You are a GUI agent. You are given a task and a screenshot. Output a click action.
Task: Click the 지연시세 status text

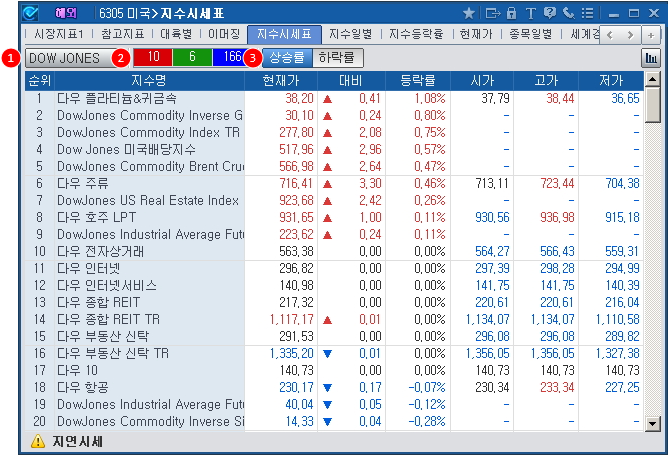pyautogui.click(x=78, y=441)
